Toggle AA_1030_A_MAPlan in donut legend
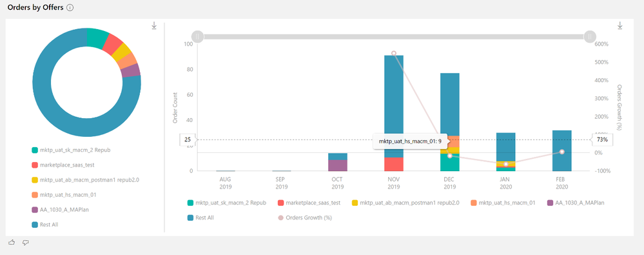This screenshot has width=644, height=255. [60, 210]
